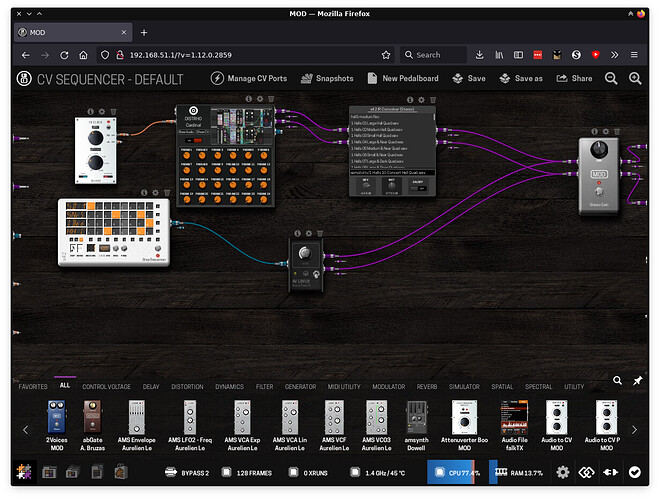The image size is (660, 499).
Task: Zoom in the pedalboard with magnifier plus
Action: click(635, 78)
